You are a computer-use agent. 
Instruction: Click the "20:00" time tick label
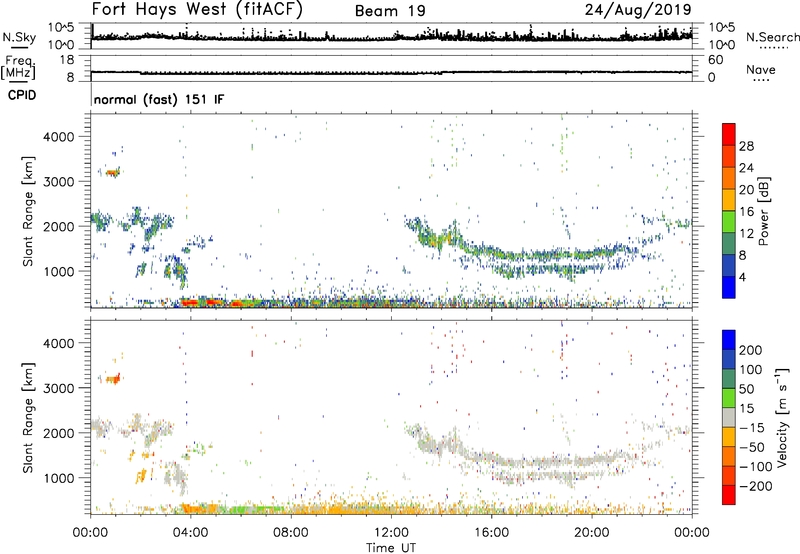pyautogui.click(x=591, y=533)
